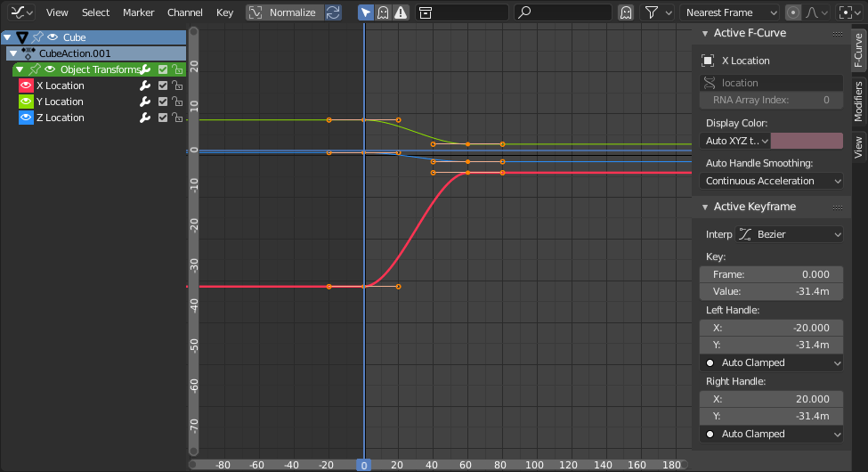868x472 pixels.
Task: Click the Normalize button
Action: (285, 12)
